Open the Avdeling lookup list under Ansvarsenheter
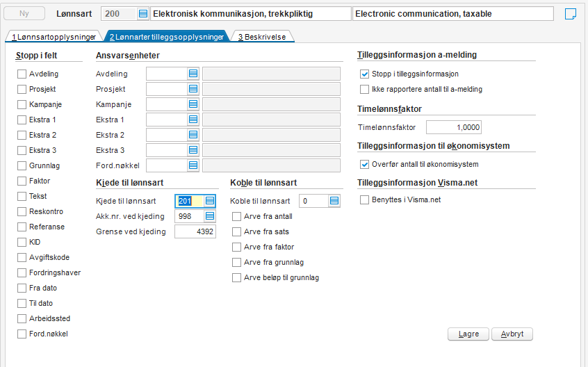588x367 pixels. pyautogui.click(x=193, y=74)
